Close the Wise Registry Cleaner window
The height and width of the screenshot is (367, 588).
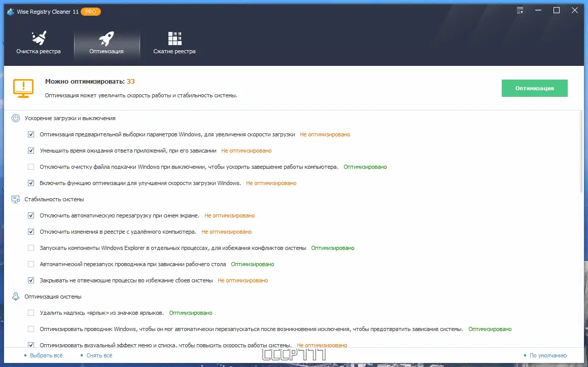[x=574, y=10]
